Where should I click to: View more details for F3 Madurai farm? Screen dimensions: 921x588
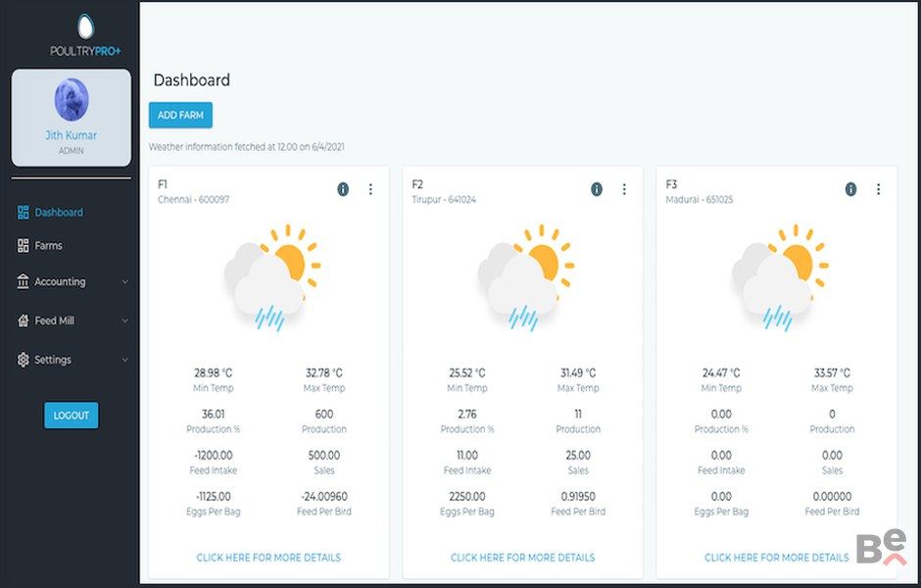776,558
